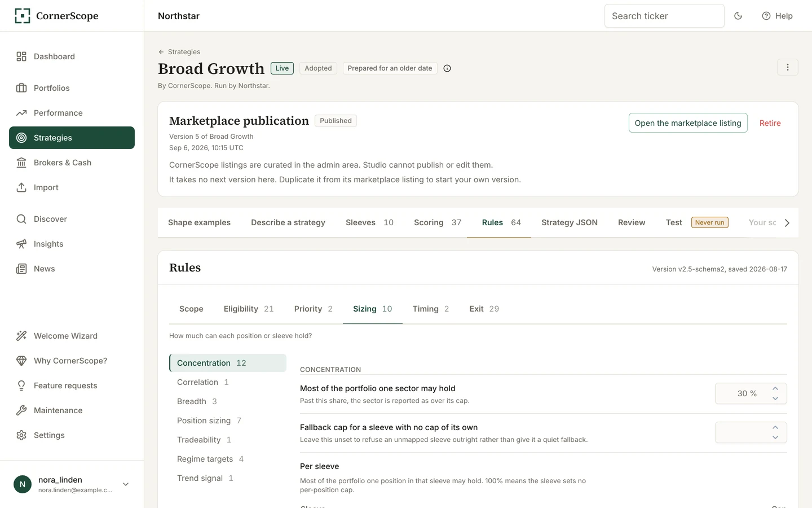Select Correlation in the sizing list
Image resolution: width=812 pixels, height=508 pixels.
(228, 382)
